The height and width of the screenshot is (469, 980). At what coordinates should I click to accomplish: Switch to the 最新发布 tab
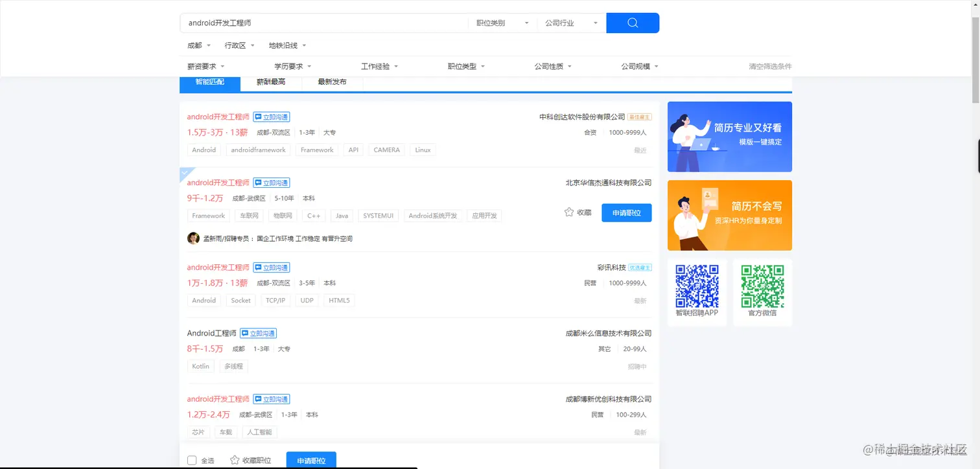(332, 82)
